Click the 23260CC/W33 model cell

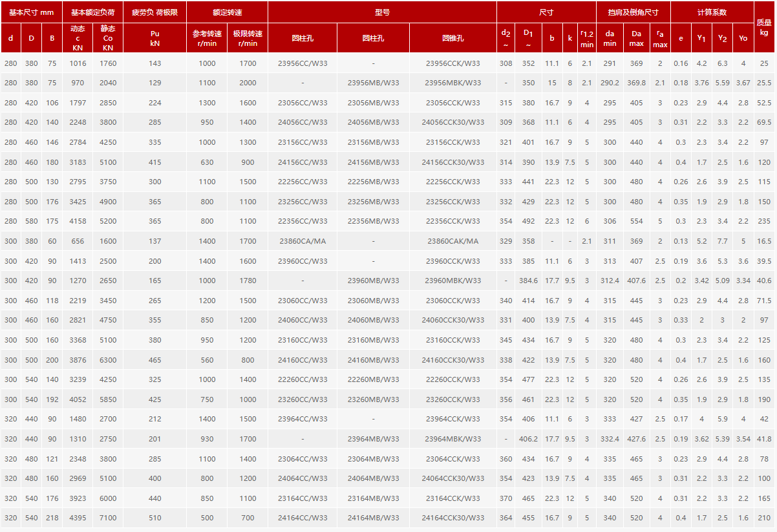[x=303, y=399]
